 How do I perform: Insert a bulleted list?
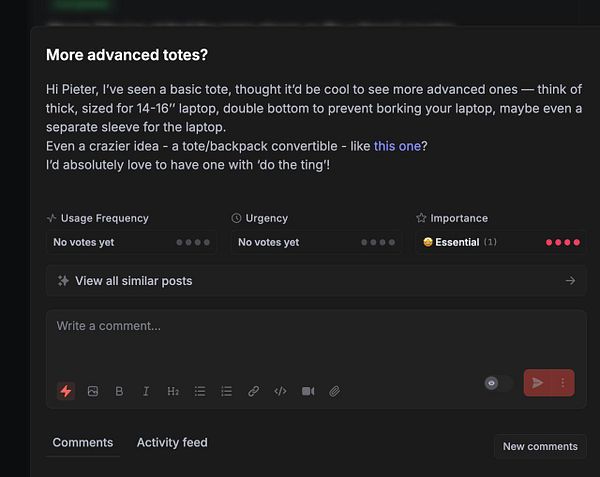(x=200, y=391)
